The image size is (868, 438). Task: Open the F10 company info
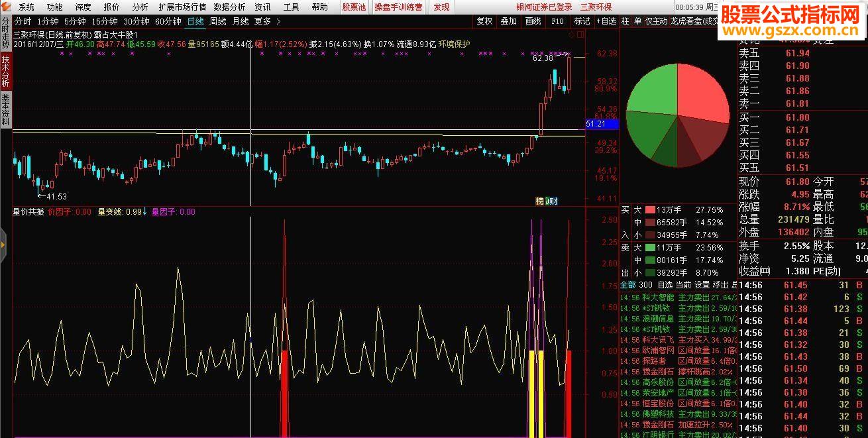(557, 21)
